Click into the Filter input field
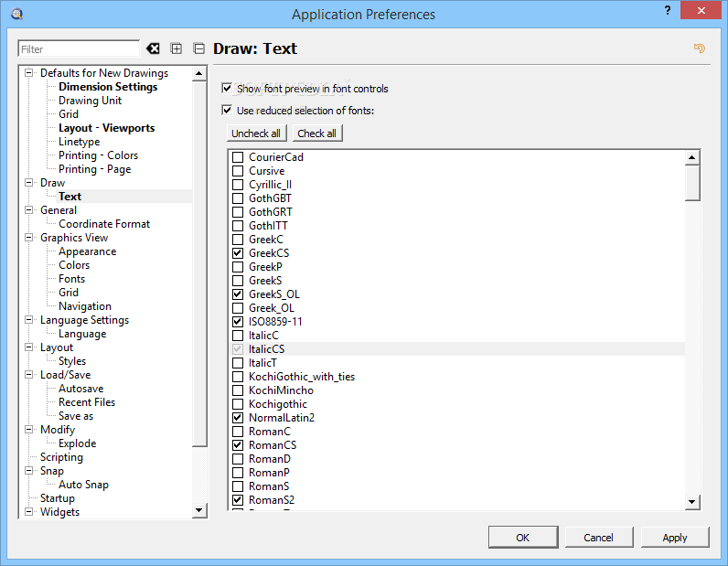 [79, 48]
